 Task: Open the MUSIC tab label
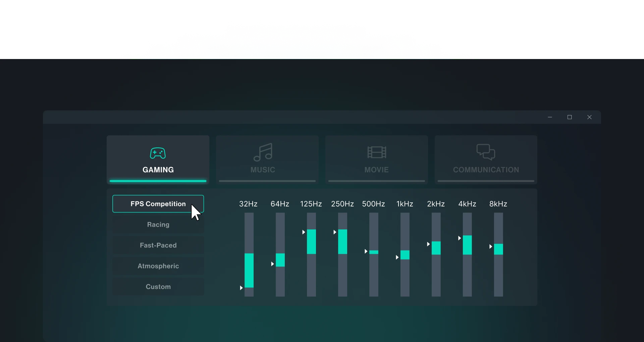tap(263, 170)
